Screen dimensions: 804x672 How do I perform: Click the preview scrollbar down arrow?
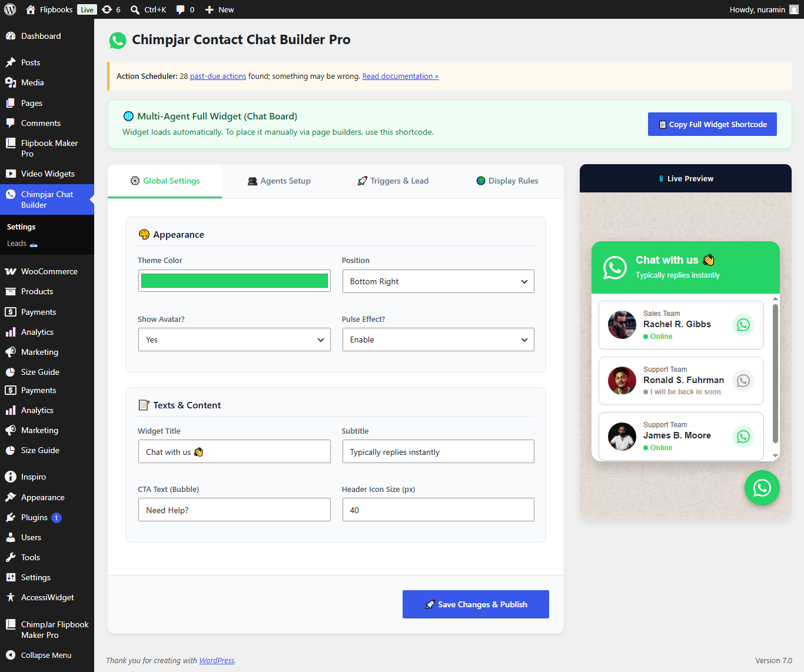pyautogui.click(x=775, y=455)
